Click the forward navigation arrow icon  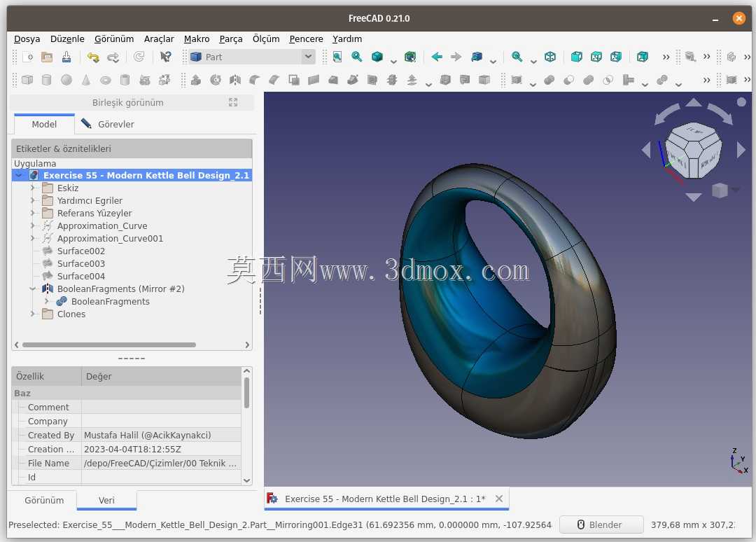pyautogui.click(x=456, y=57)
